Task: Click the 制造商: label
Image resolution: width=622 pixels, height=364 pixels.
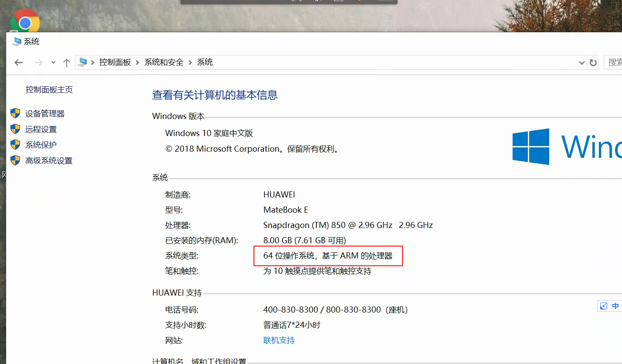Action: click(178, 195)
